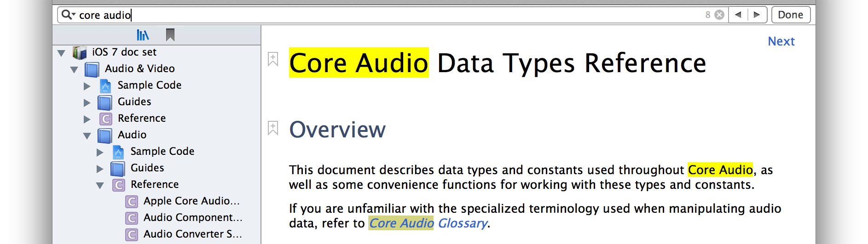868x244 pixels.
Task: Expand Reference under Audio & Video
Action: click(87, 119)
